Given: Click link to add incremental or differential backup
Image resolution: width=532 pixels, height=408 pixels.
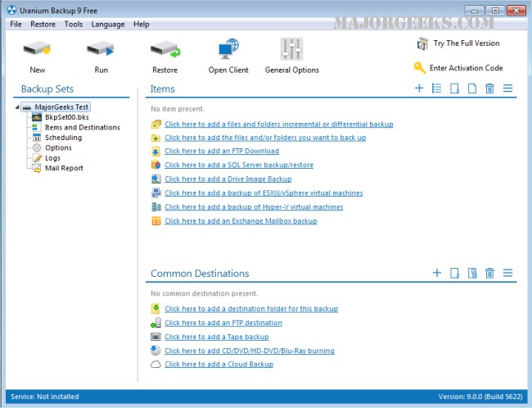Looking at the screenshot, I should [x=279, y=125].
